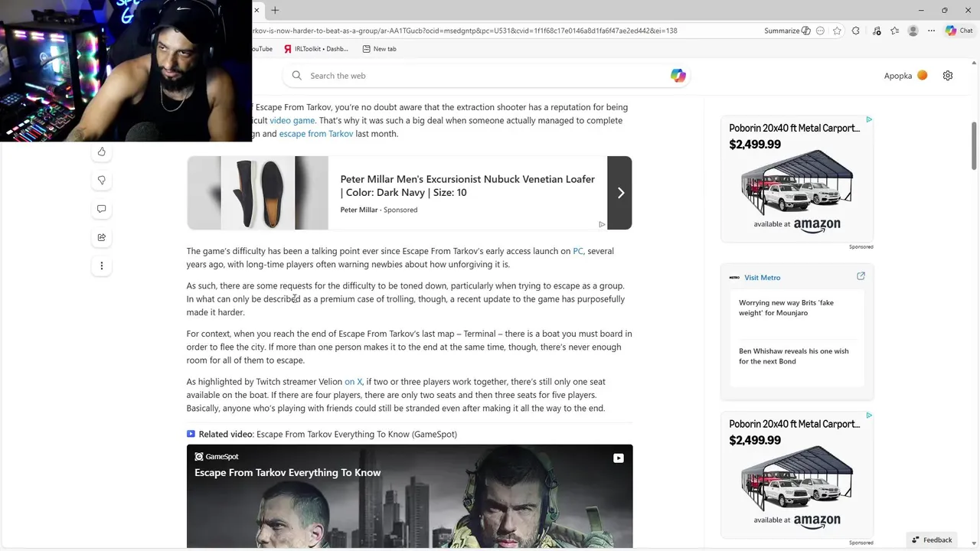Open the bottom Poborin carport ad
The image size is (980, 551).
point(796,474)
